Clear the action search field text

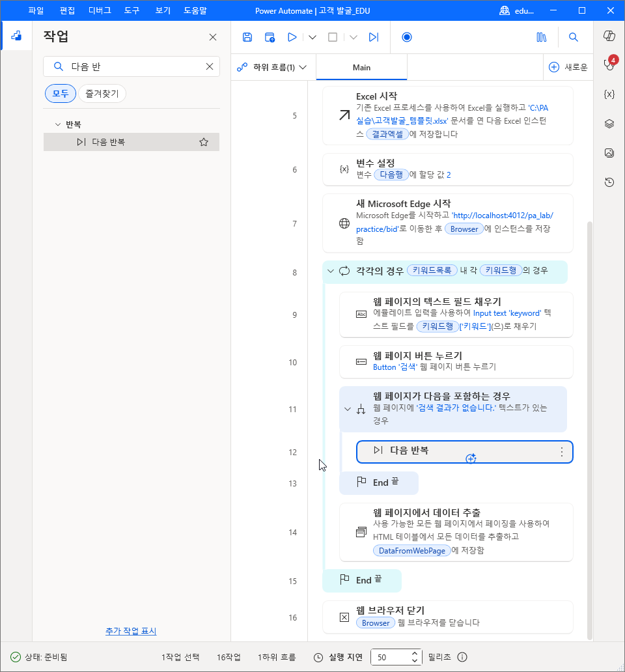click(210, 66)
